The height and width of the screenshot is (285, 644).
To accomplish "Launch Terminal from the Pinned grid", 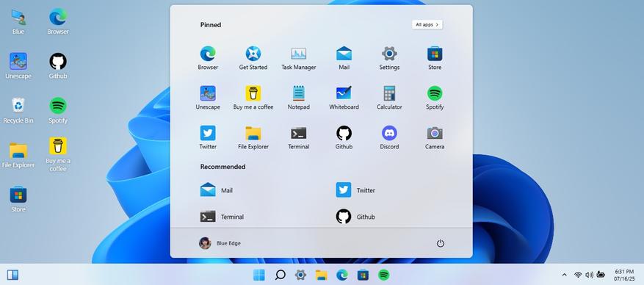I will [299, 137].
